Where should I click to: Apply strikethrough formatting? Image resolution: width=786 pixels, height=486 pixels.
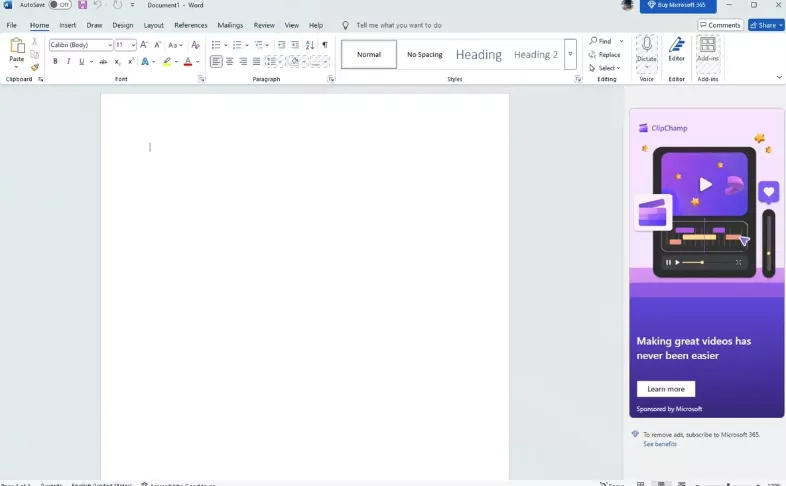tap(103, 62)
